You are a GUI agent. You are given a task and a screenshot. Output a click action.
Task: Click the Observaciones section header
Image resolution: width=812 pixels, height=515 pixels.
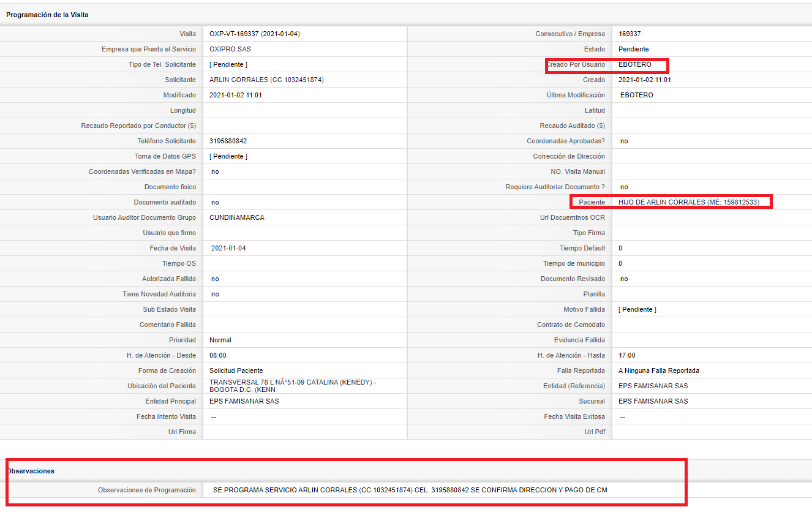[31, 471]
